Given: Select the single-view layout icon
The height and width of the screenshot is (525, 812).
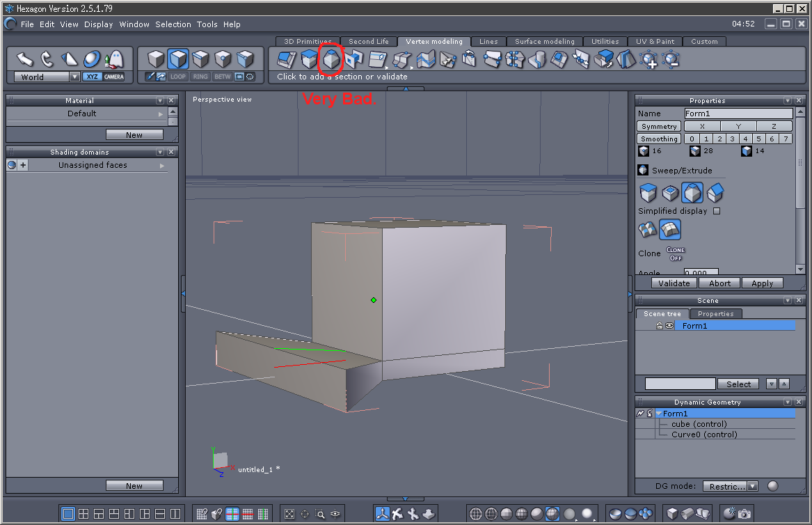Looking at the screenshot, I should tap(68, 514).
